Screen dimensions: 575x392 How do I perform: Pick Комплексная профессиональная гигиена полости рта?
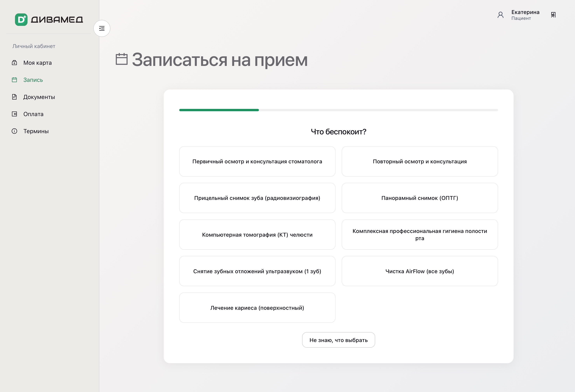point(420,235)
